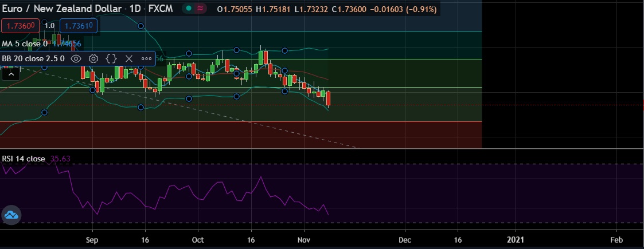Click the low price L1.73232

[x=311, y=9]
